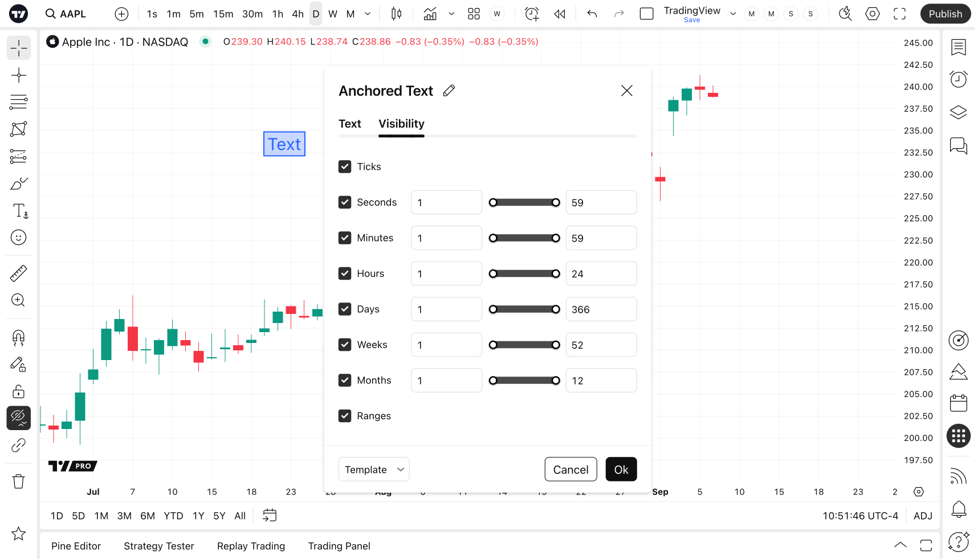Uncheck the Ranges checkbox
The width and height of the screenshot is (978, 560).
(x=345, y=416)
